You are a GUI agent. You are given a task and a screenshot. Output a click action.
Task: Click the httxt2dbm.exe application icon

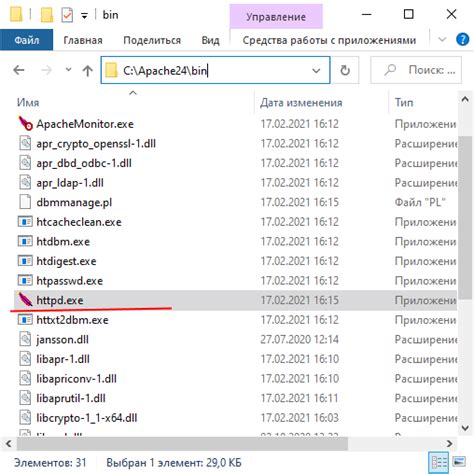pos(25,320)
